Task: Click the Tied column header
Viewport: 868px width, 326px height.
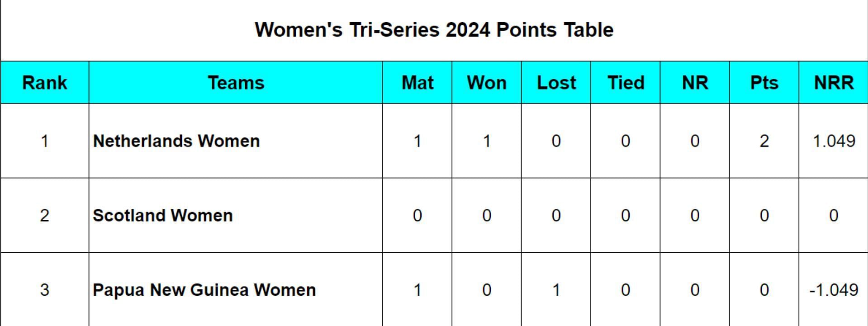Action: (x=626, y=83)
